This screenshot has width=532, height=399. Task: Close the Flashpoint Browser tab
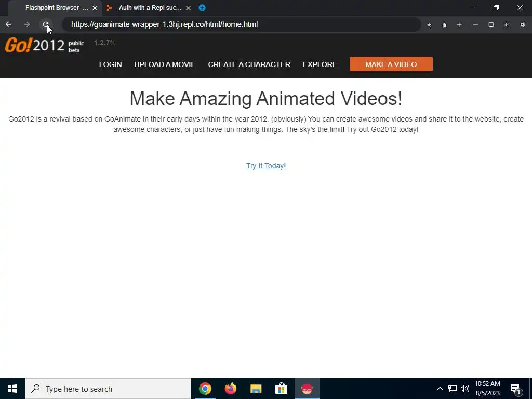(x=95, y=8)
